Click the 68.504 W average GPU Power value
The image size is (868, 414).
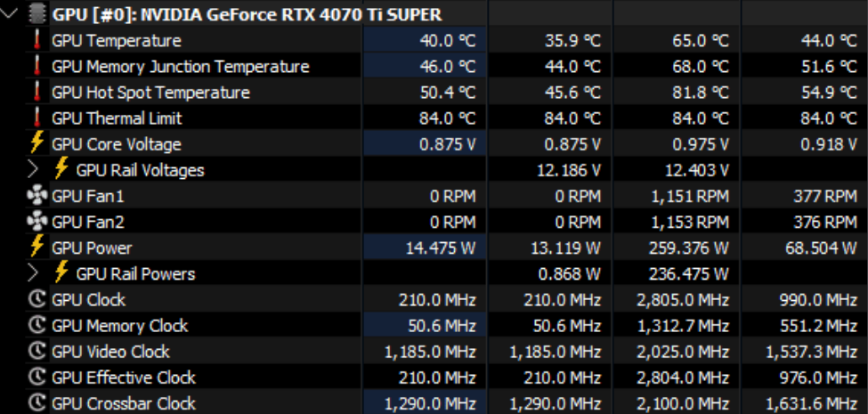822,248
